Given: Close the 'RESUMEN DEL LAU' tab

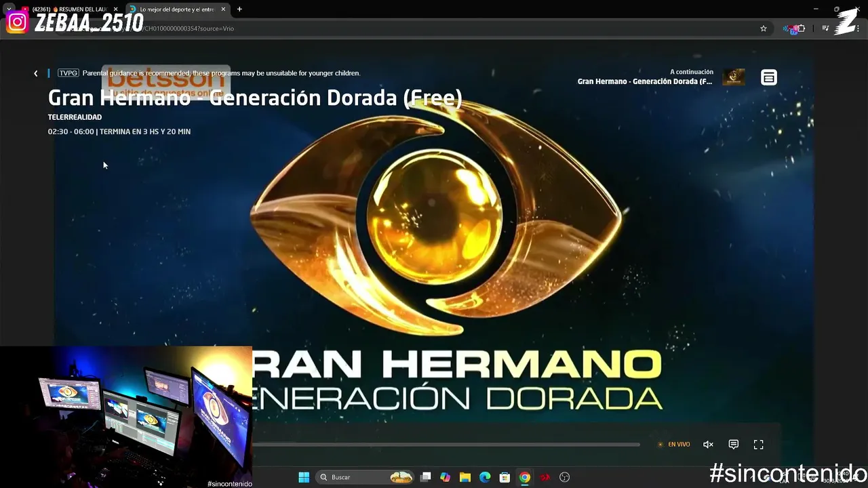Looking at the screenshot, I should pyautogui.click(x=115, y=9).
